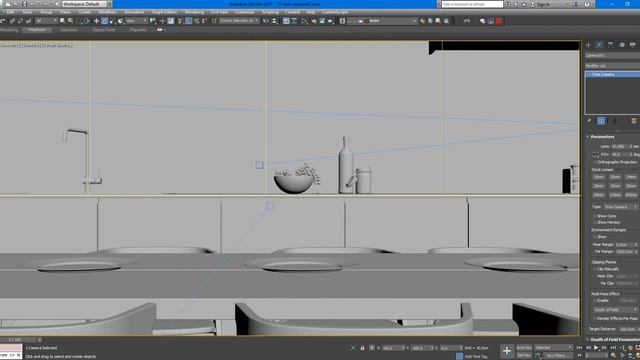Switch to the Freeform ribbon tab
Screen dimensions: 640x360
[x=37, y=30]
